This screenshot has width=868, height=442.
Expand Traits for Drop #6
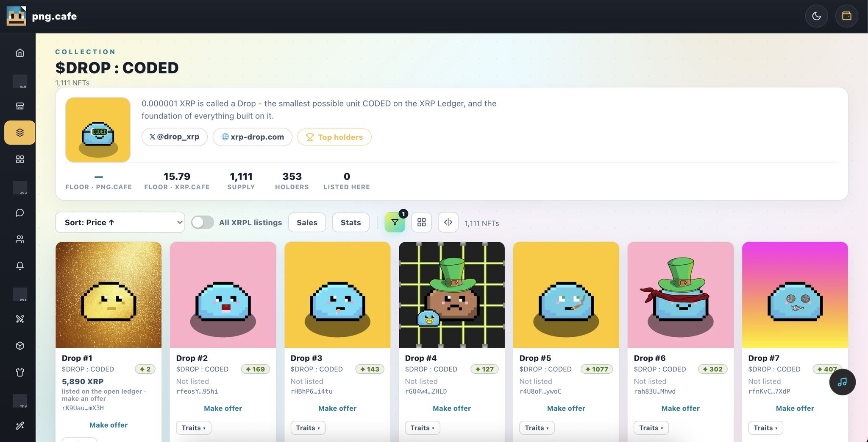click(x=651, y=428)
